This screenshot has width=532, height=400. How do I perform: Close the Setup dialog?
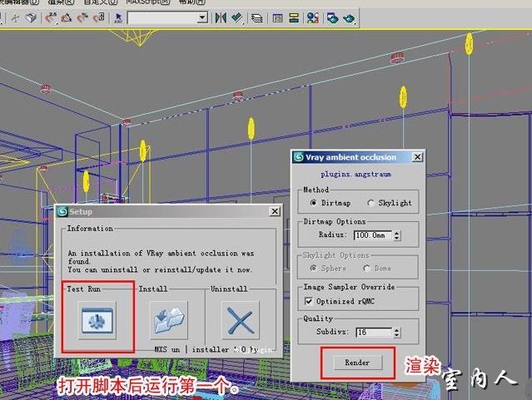click(275, 211)
